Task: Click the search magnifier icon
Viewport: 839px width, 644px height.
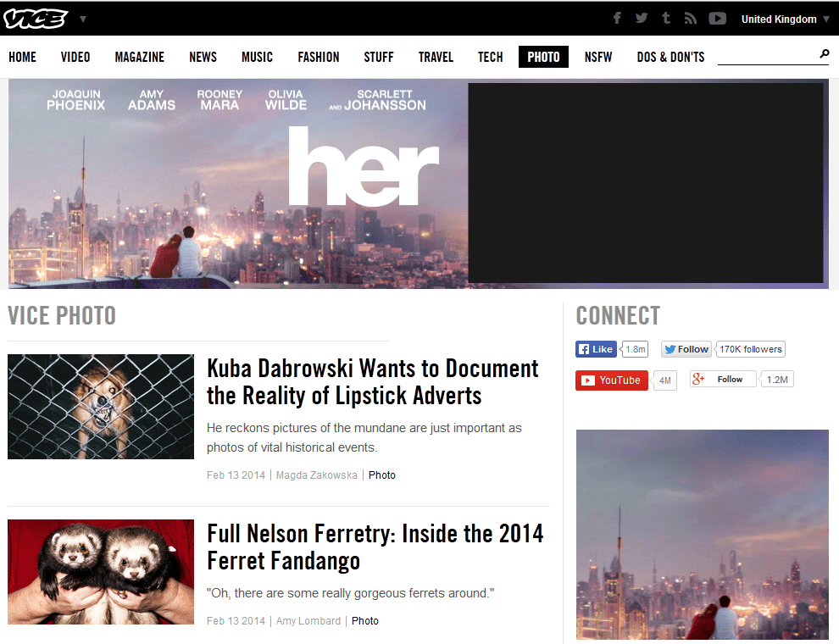Action: (825, 53)
